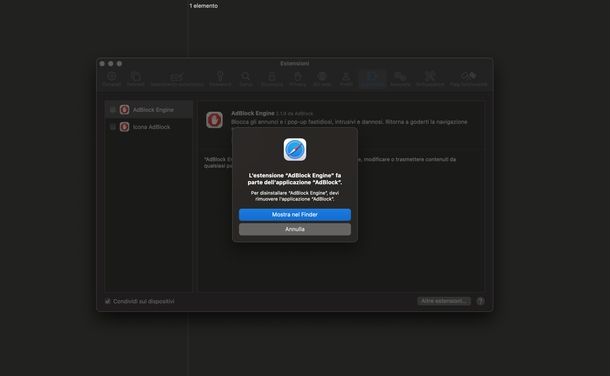Open the Cerca settings tab

pyautogui.click(x=246, y=79)
